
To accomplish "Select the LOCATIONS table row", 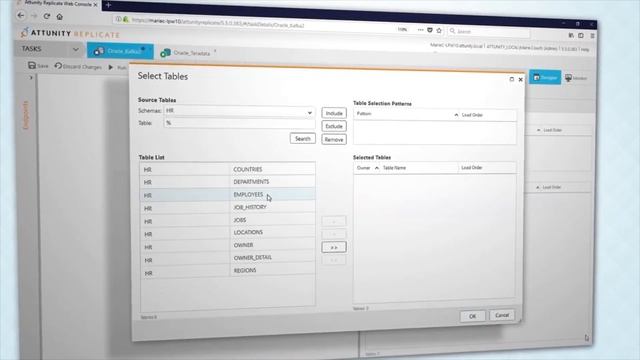I will point(228,233).
